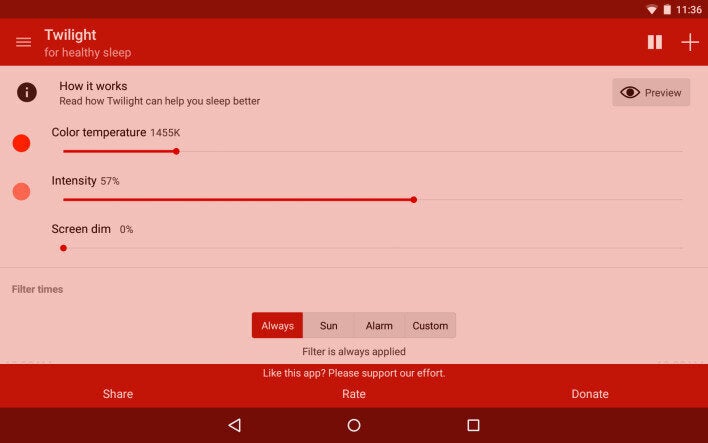Click the 57% intensity value
This screenshot has width=708, height=443.
(110, 181)
